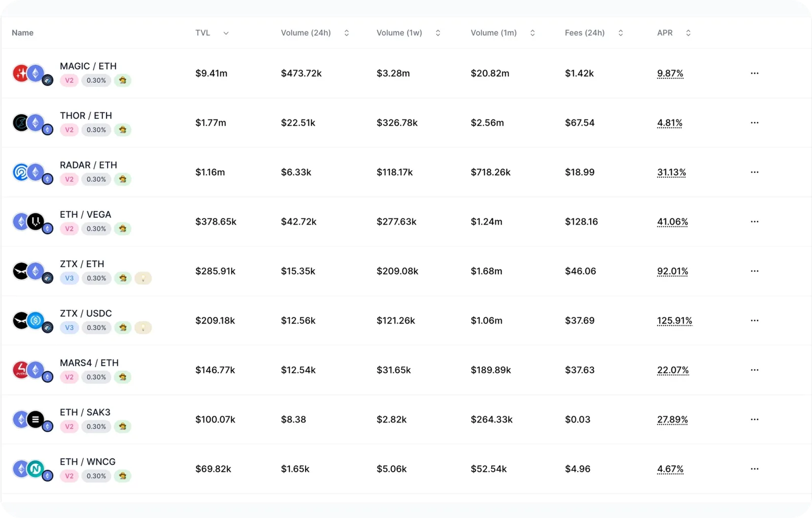Click the MAGIC token logo icon
Image resolution: width=812 pixels, height=518 pixels.
point(20,73)
